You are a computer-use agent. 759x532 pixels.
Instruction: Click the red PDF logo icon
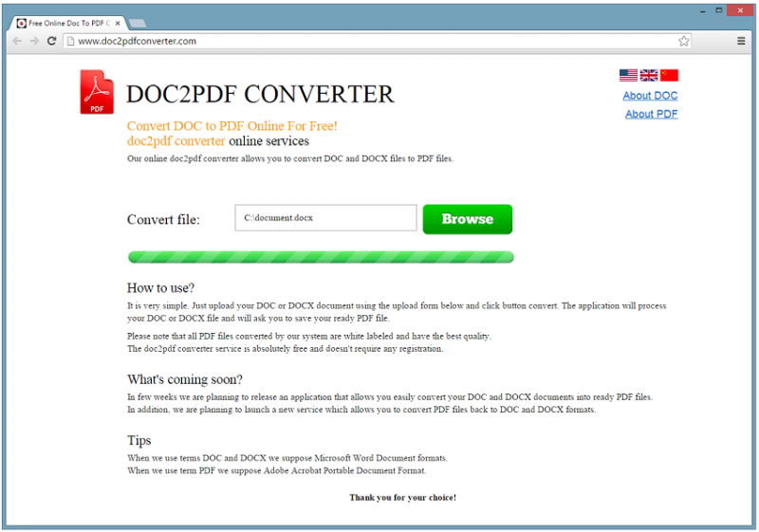click(97, 92)
